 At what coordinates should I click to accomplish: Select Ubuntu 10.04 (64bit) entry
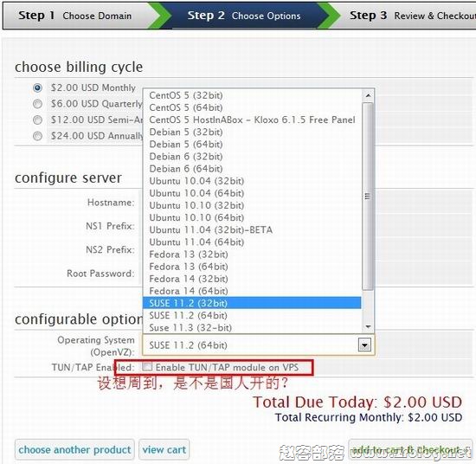252,193
